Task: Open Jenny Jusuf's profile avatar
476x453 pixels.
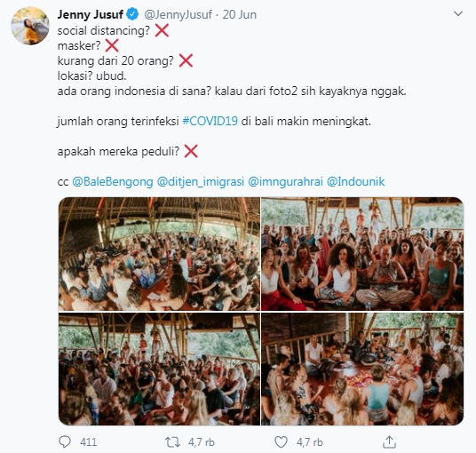Action: [30, 26]
